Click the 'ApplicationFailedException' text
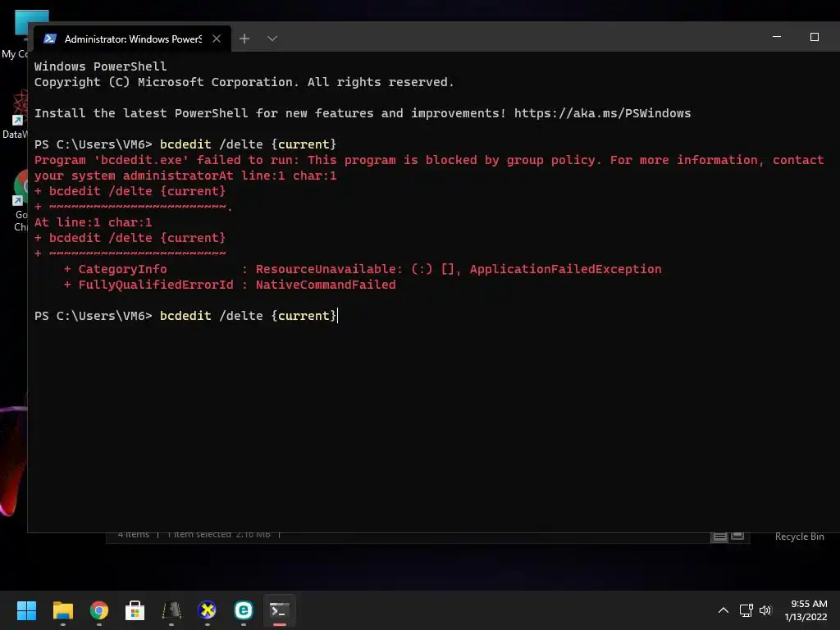Image resolution: width=840 pixels, height=630 pixels. tap(566, 269)
